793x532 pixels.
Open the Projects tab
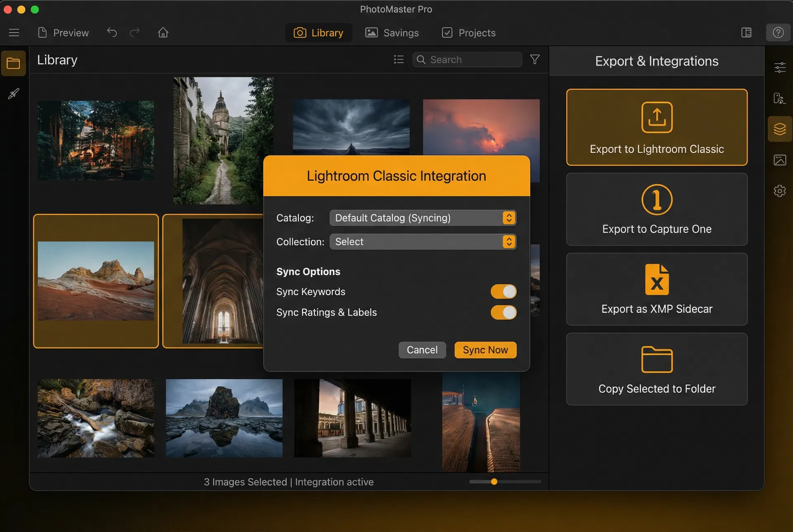pyautogui.click(x=468, y=33)
